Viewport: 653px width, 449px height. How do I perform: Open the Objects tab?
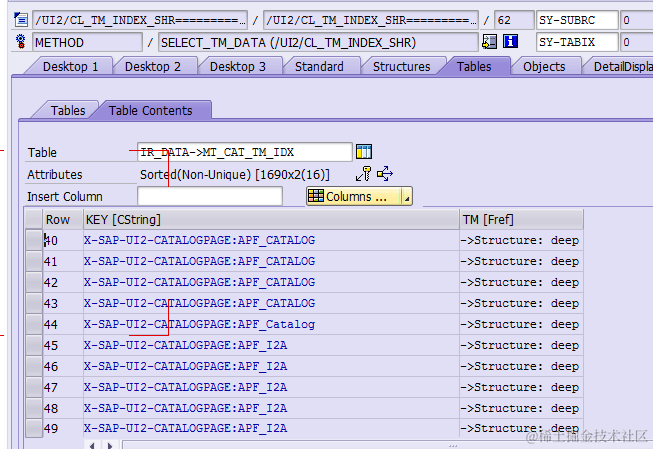coord(544,67)
